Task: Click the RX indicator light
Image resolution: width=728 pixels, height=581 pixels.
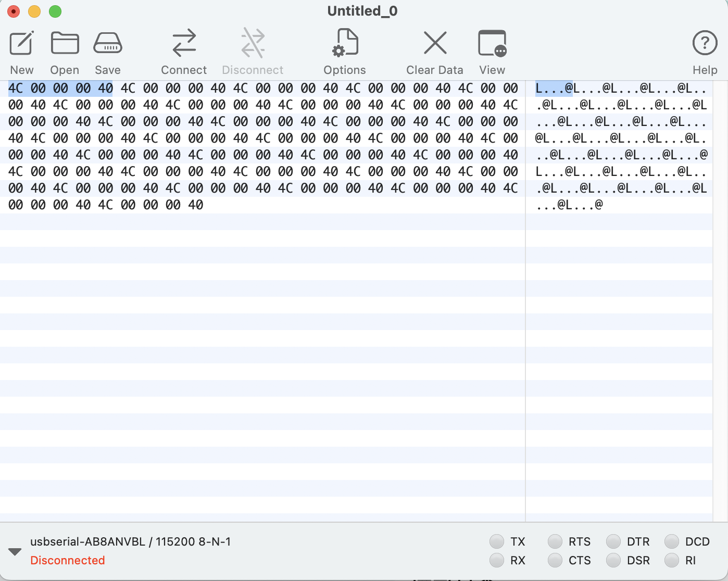Action: [497, 560]
